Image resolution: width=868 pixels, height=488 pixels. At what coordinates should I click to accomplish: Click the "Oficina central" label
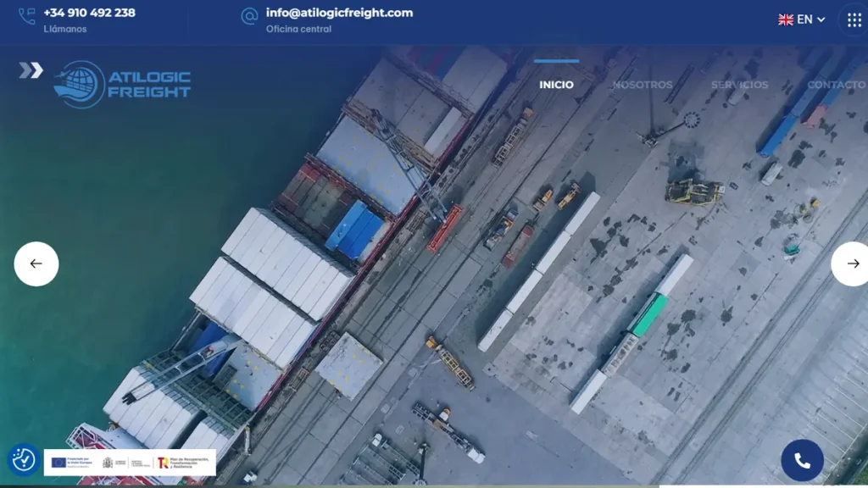point(298,29)
